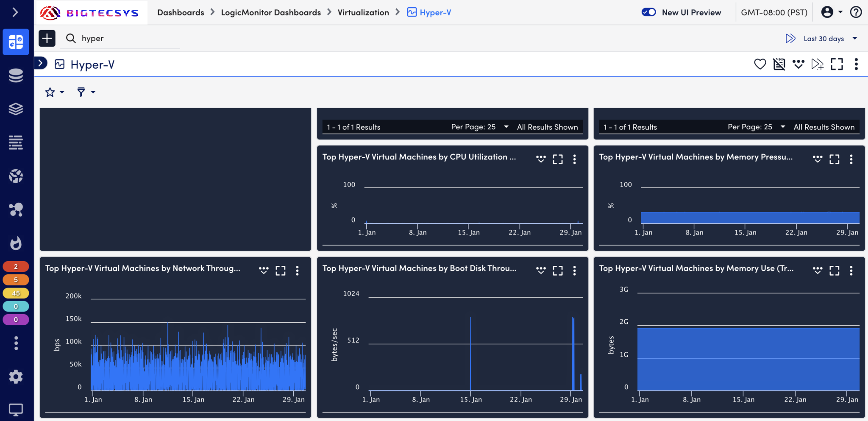Image resolution: width=868 pixels, height=421 pixels.
Task: Expand options on CPU Utilization widget
Action: point(541,159)
